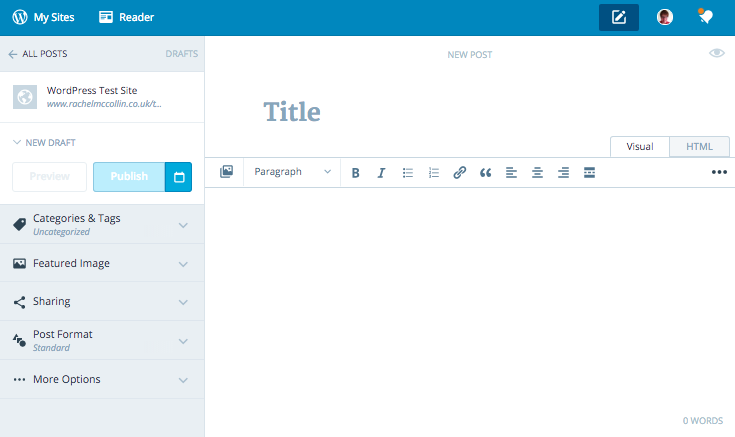735x437 pixels.
Task: Toggle bold formatting
Action: (355, 173)
